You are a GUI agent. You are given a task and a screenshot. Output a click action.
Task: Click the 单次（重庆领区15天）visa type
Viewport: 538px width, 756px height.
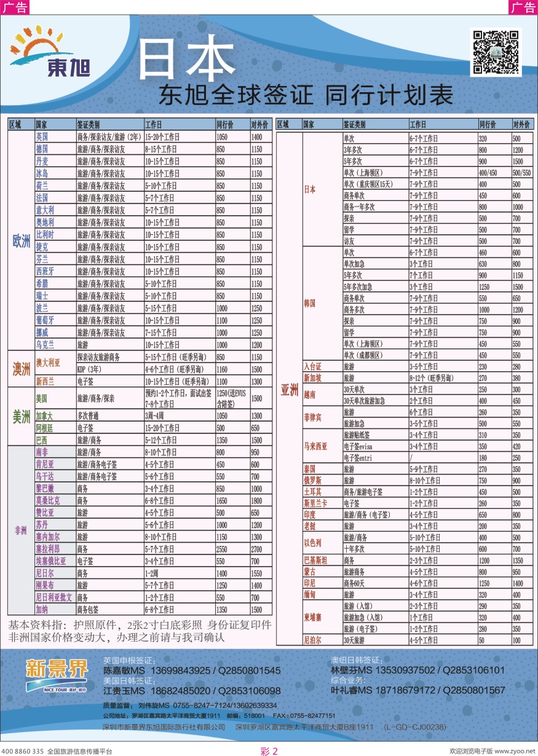click(375, 184)
